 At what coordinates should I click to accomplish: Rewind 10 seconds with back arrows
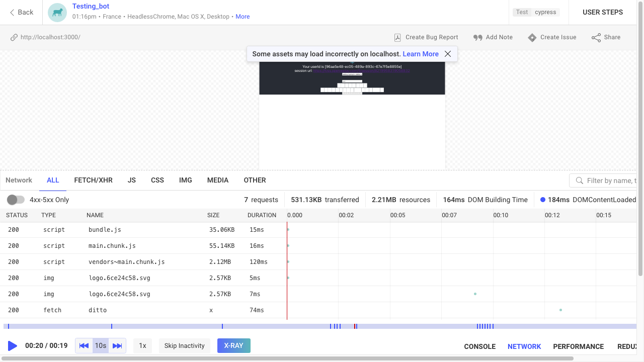point(84,345)
